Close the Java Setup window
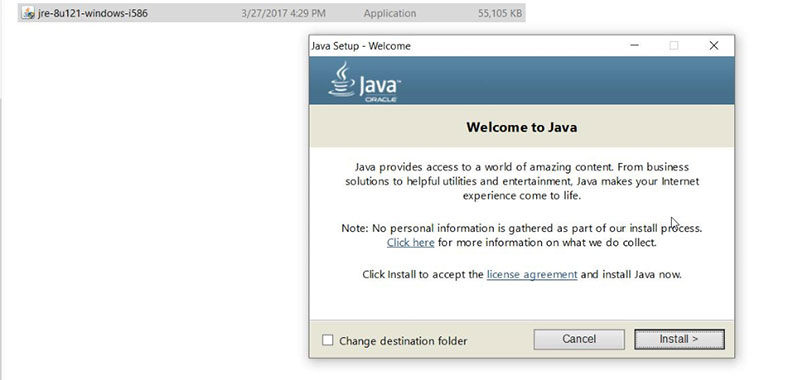This screenshot has height=380, width=800. tap(714, 45)
